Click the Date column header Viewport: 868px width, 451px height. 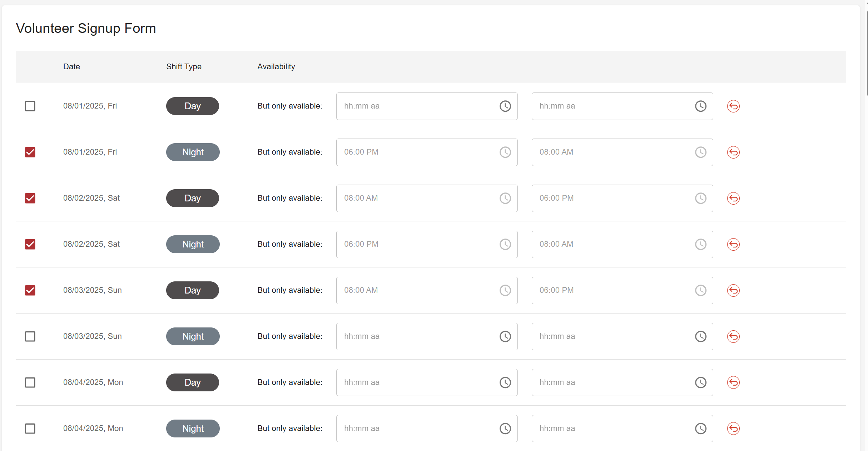point(71,67)
